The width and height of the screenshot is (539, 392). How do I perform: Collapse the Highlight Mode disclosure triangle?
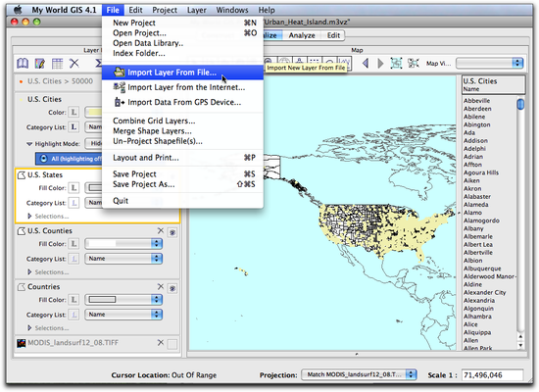[x=29, y=144]
